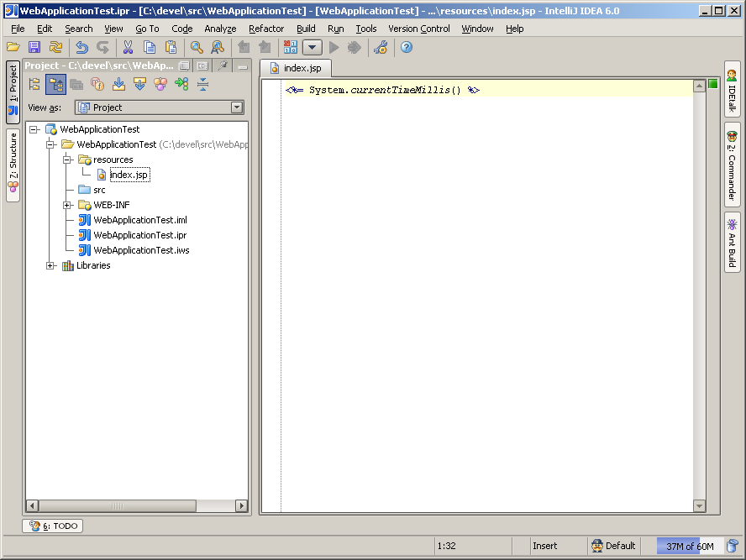Collapse the WebApplicationTest folder with path
This screenshot has width=746, height=560.
[50, 144]
